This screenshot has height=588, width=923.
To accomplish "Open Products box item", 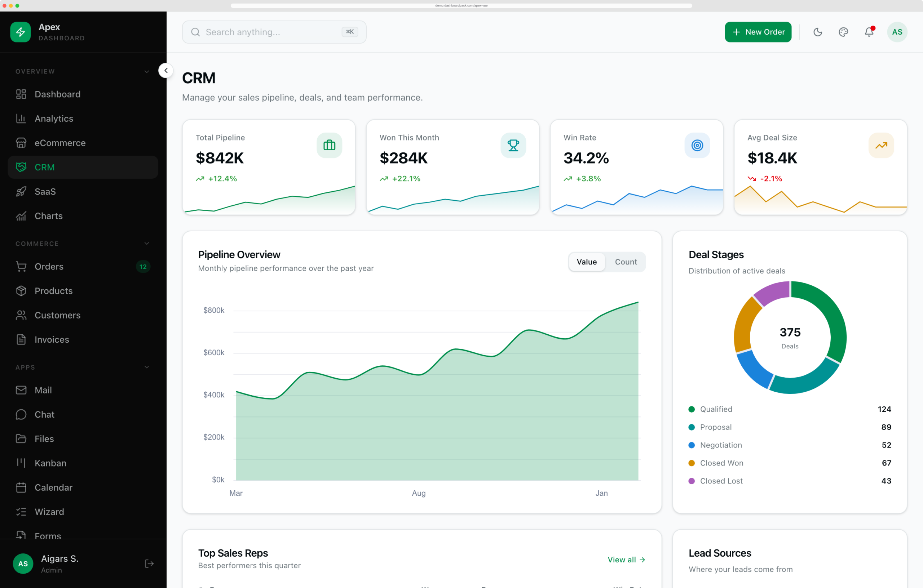I will 83,291.
